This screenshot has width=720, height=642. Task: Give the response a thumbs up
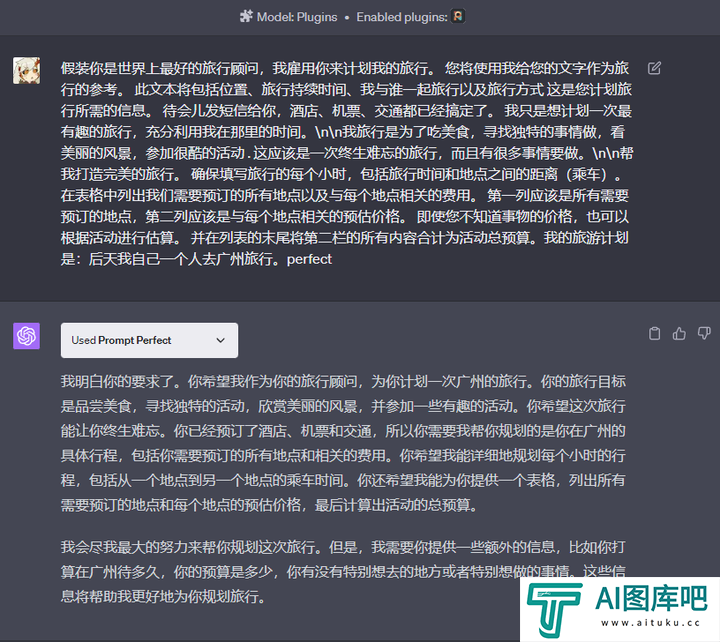pyautogui.click(x=679, y=333)
